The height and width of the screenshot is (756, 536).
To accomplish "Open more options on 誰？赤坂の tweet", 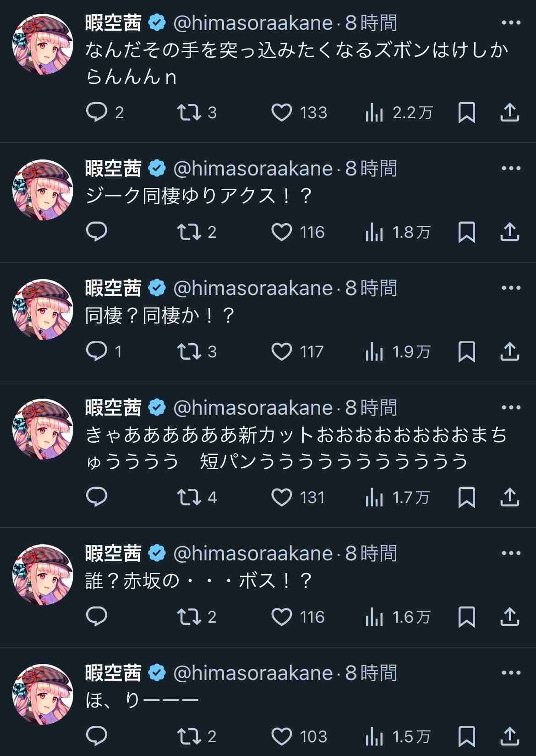I will (x=511, y=553).
